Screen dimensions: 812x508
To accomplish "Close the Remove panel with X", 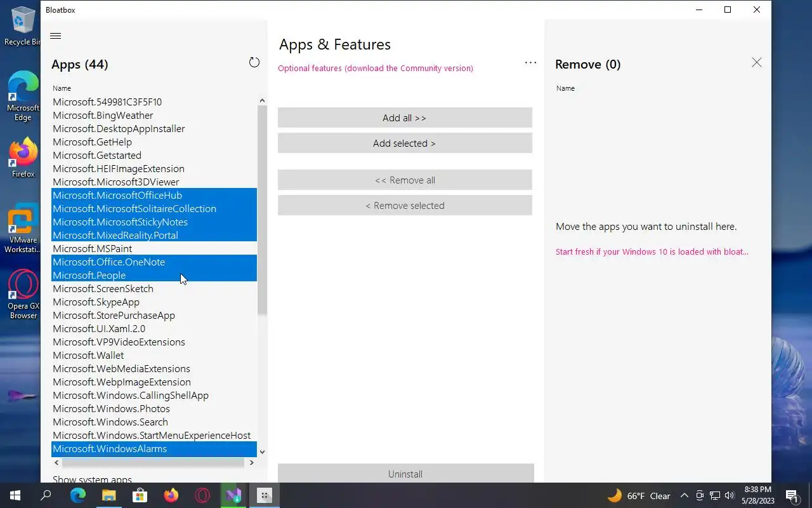I will click(756, 62).
